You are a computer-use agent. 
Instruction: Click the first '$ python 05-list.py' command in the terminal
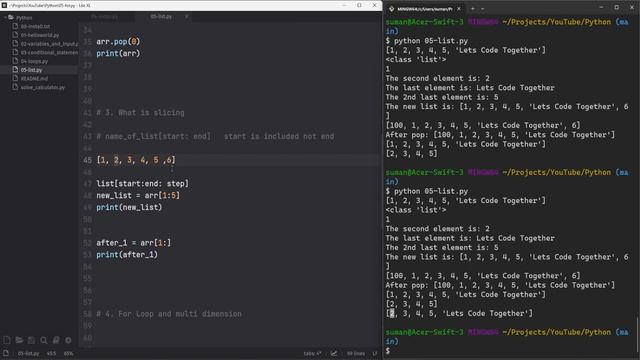click(427, 41)
